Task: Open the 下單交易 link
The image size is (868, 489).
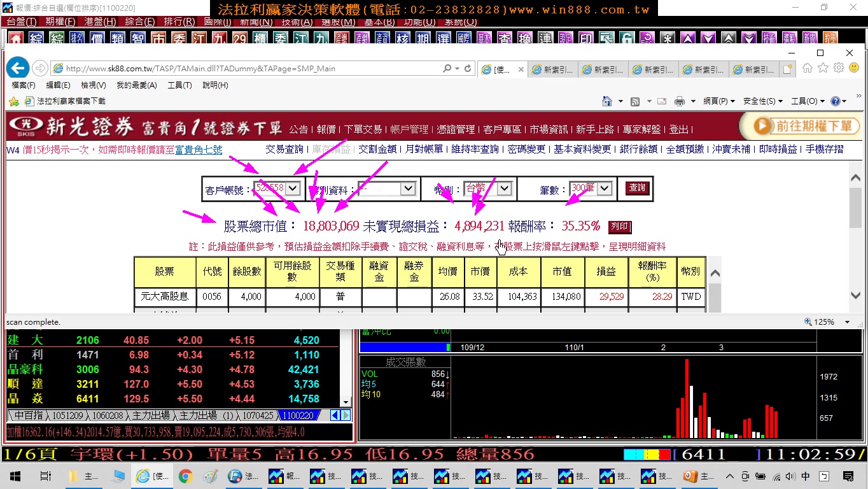Action: click(x=363, y=129)
